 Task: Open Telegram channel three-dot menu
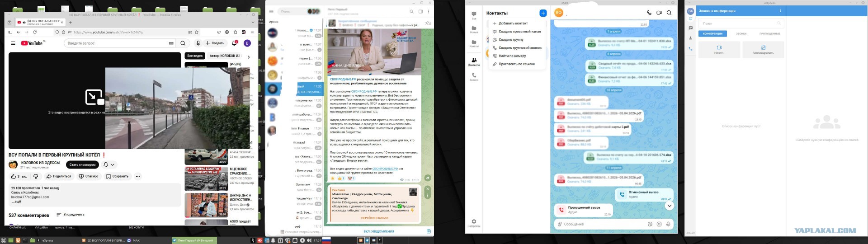point(429,12)
